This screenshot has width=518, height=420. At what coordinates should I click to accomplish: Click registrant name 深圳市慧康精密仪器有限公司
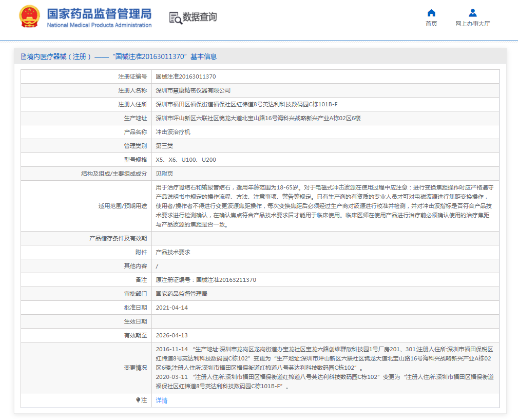(x=193, y=90)
